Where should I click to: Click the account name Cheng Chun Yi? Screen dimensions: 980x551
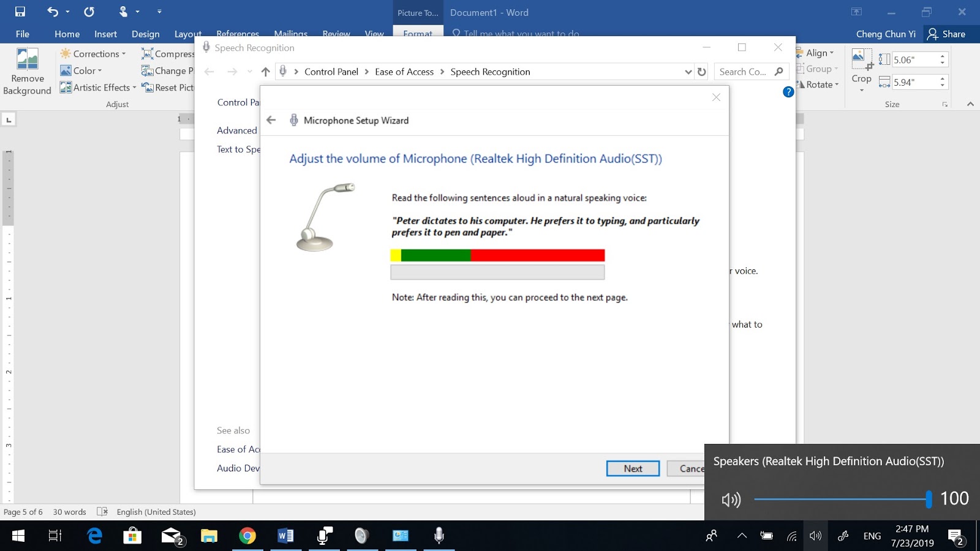(x=886, y=34)
